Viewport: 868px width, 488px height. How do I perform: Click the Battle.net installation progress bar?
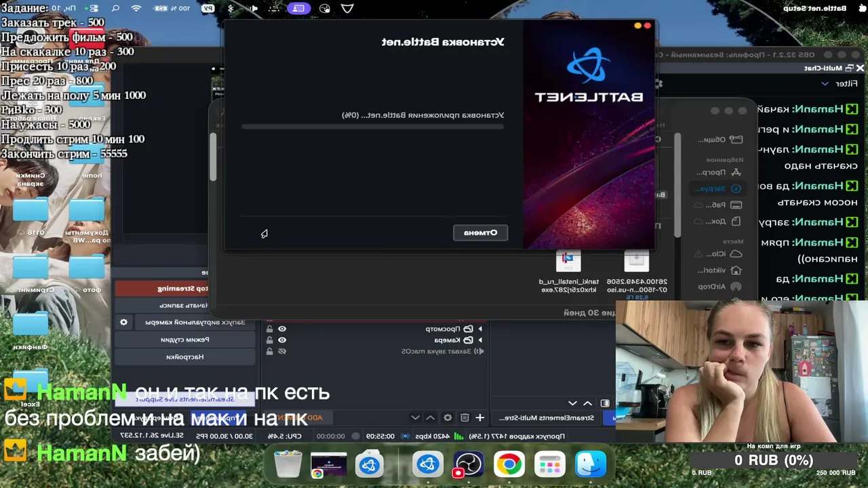click(x=373, y=127)
